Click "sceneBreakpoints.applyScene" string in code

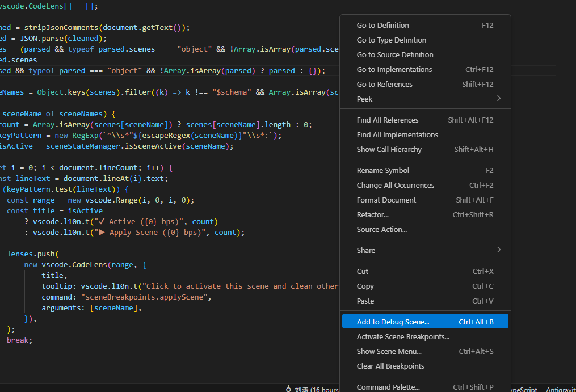coord(144,297)
